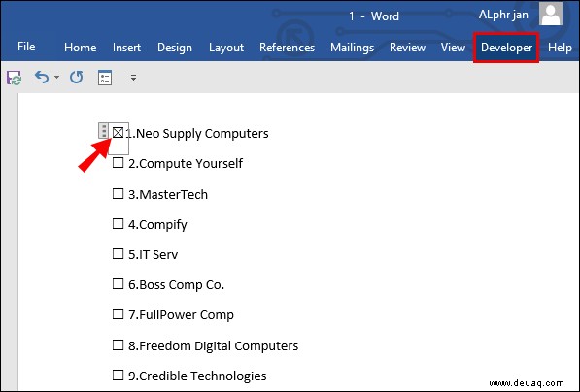Tick the FullPower Comp checkbox

pos(118,314)
